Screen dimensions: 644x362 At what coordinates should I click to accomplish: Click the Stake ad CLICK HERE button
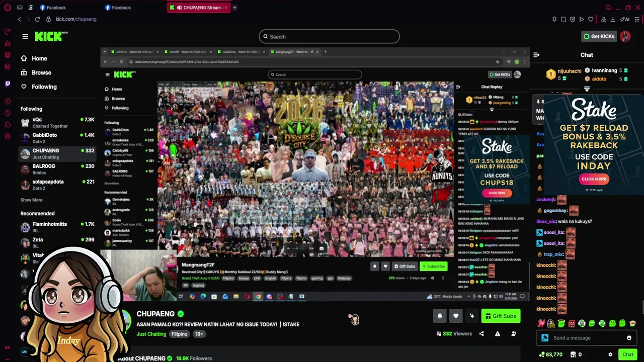point(594,179)
